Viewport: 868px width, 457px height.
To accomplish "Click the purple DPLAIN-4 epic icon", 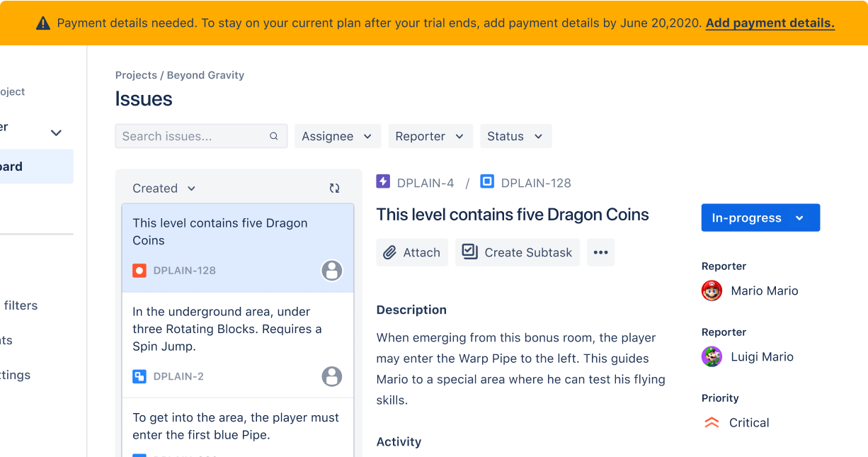I will coord(383,181).
